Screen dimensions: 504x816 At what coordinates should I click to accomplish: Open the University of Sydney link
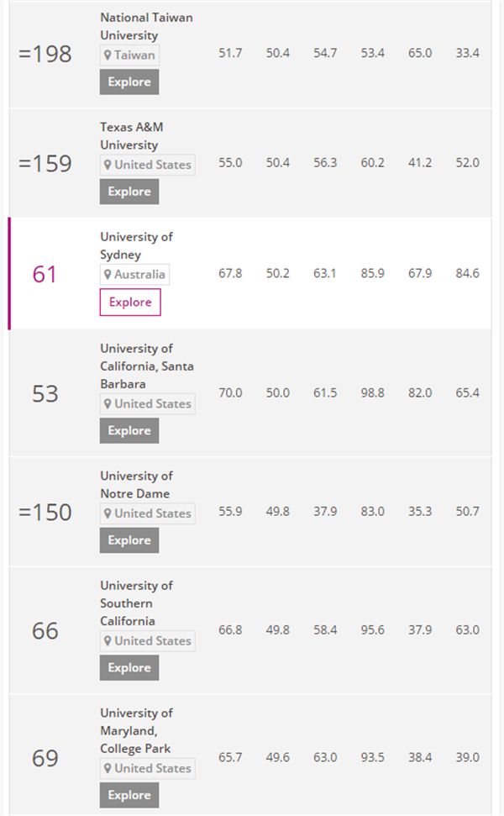136,245
